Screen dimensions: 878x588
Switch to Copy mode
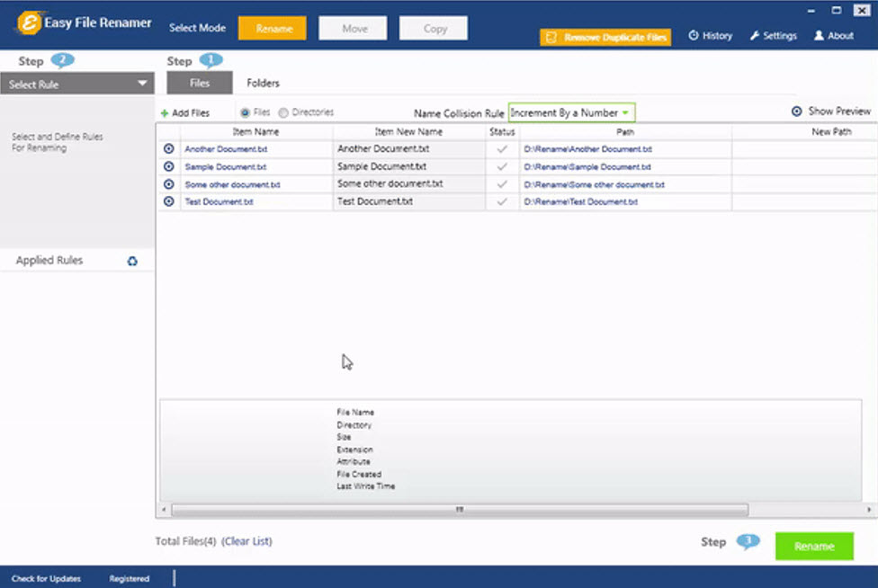(434, 28)
